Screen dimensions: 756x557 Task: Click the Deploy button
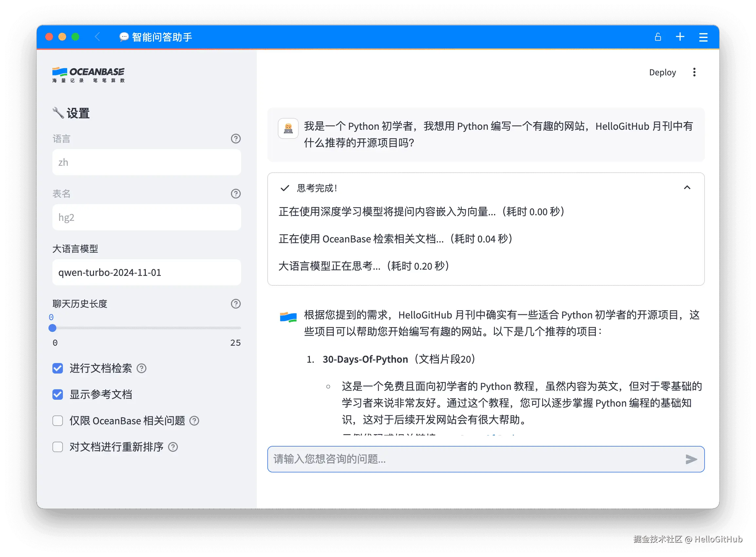[662, 72]
